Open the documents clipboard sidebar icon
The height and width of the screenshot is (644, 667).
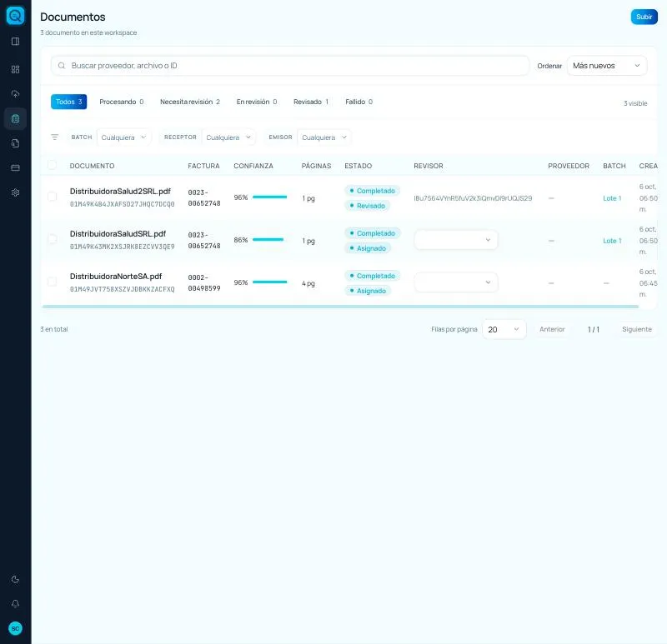coord(15,118)
